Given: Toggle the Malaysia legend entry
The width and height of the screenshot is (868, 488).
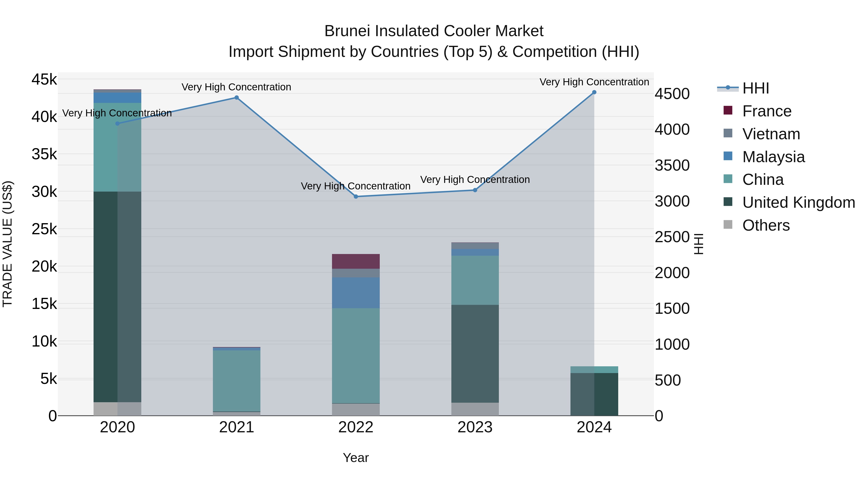Looking at the screenshot, I should [764, 157].
